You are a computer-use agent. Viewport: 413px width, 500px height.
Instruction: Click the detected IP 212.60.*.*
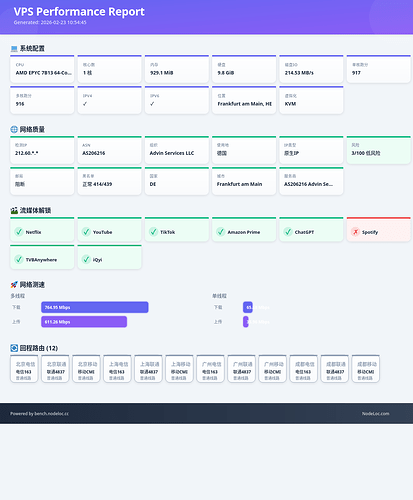[x=26, y=153]
